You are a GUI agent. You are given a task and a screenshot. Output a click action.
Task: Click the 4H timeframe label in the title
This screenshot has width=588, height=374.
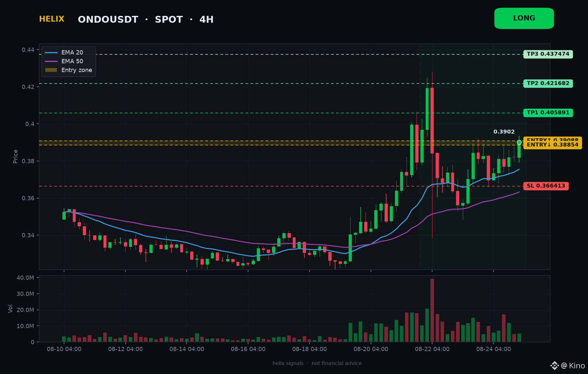(x=206, y=19)
